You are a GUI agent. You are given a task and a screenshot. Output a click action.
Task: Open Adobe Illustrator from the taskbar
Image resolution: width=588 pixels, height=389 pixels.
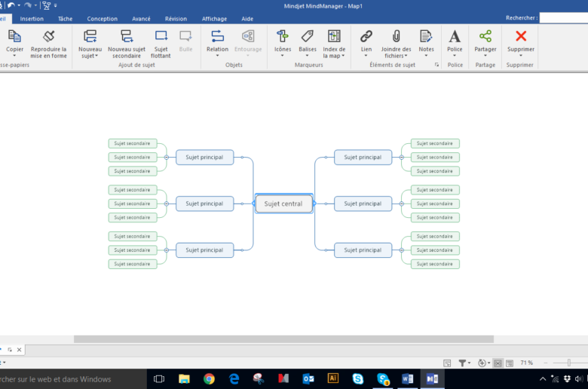click(332, 378)
